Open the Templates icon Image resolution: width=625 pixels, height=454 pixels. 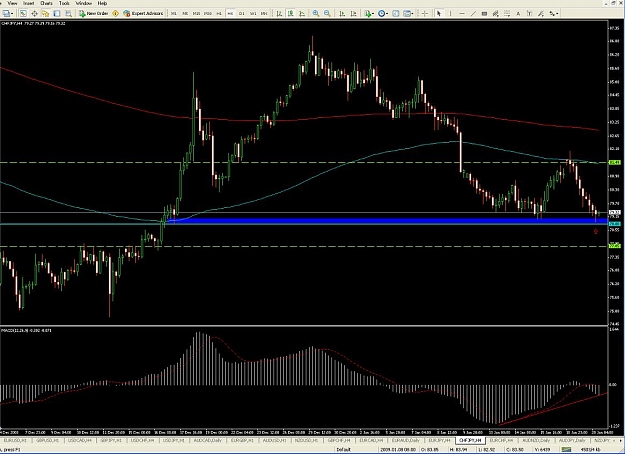407,14
